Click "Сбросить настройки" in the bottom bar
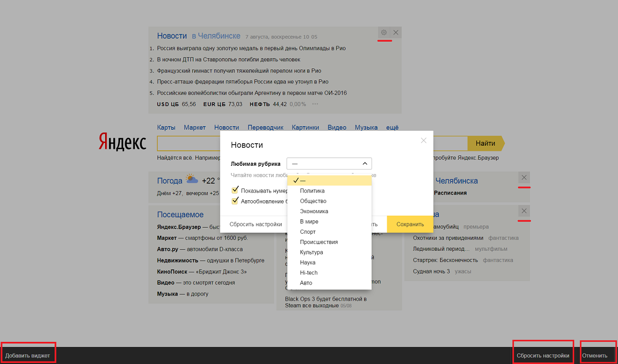 (543, 356)
